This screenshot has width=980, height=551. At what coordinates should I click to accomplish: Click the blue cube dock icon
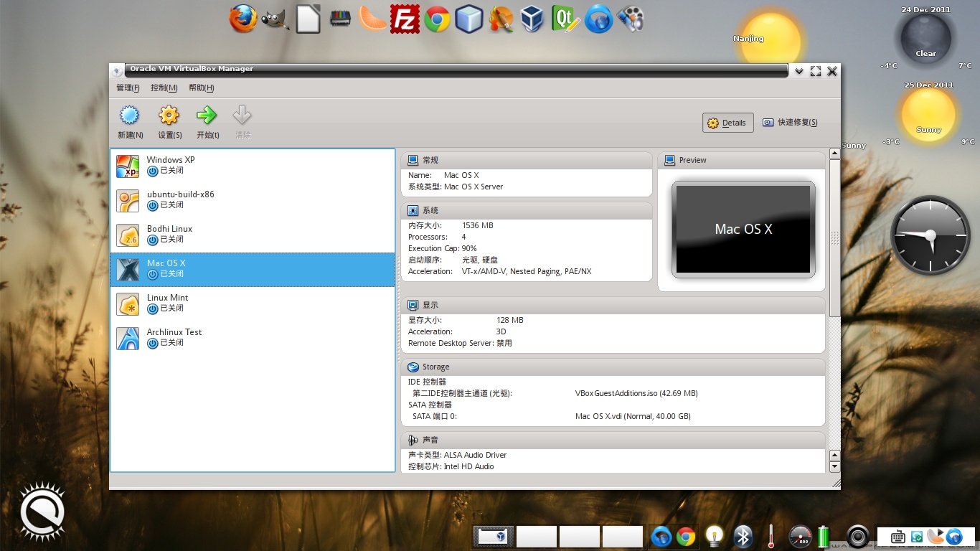pos(468,19)
